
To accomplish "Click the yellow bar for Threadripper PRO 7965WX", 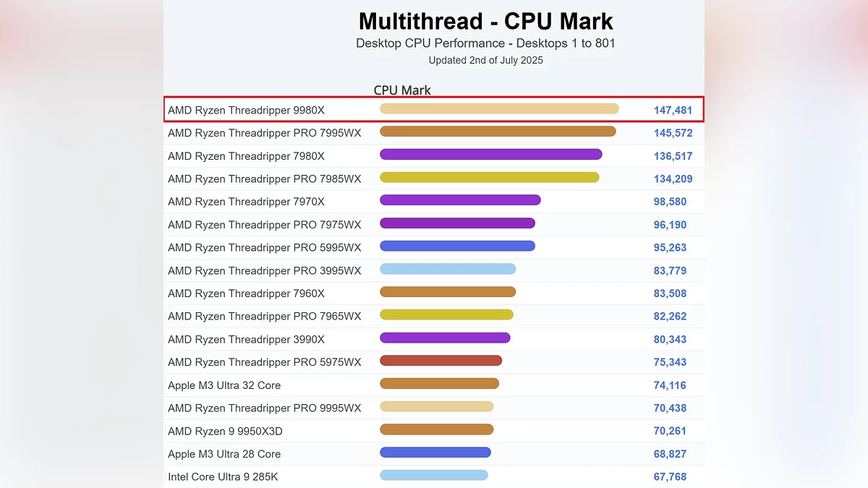I will point(446,314).
